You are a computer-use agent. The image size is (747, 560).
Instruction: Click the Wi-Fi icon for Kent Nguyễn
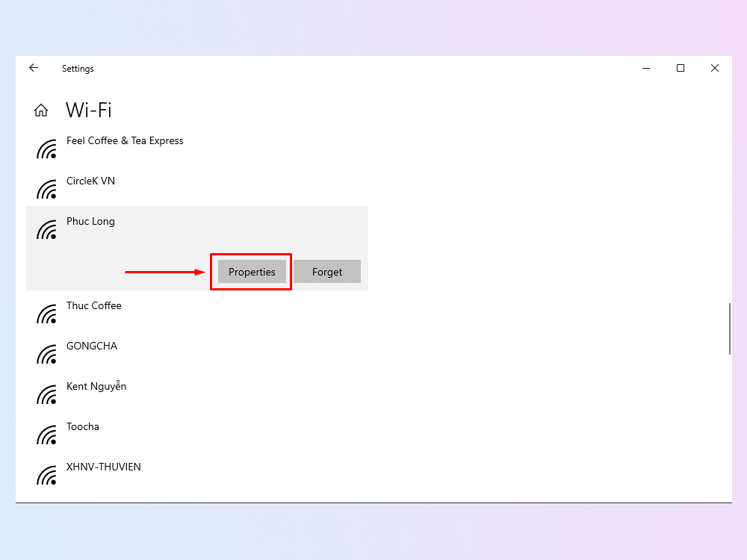[46, 395]
